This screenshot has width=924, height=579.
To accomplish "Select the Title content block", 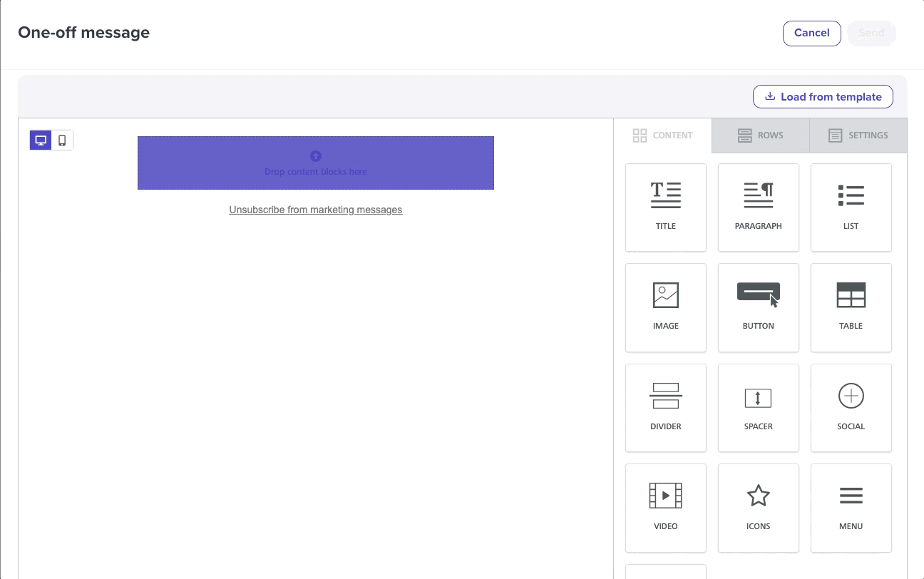I will 665,207.
